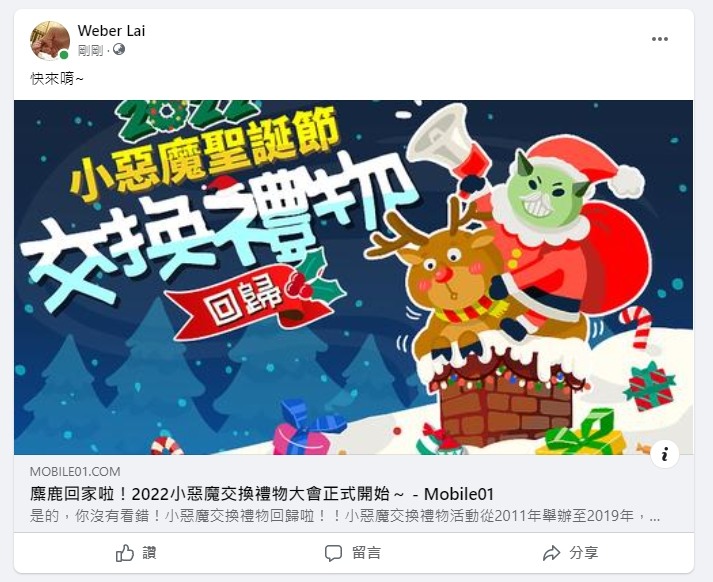Open the Weber Lai name link
Viewport: 713px width, 582px height.
coord(111,31)
